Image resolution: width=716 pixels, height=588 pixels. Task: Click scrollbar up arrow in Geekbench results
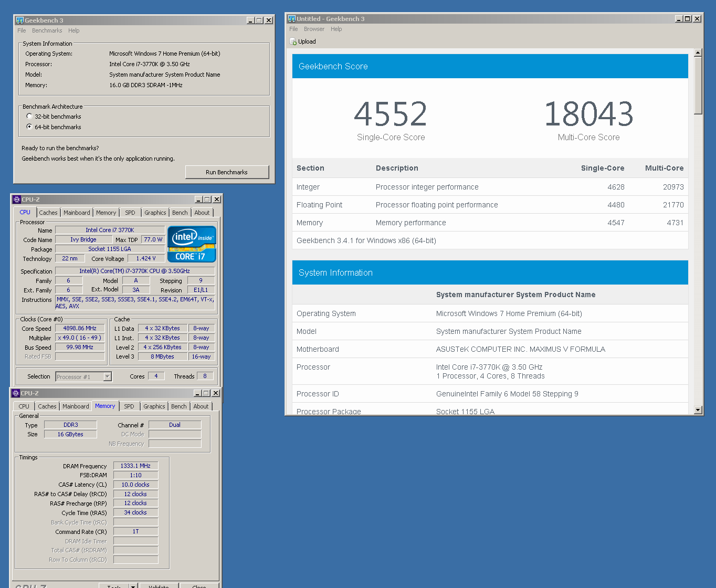coord(698,52)
